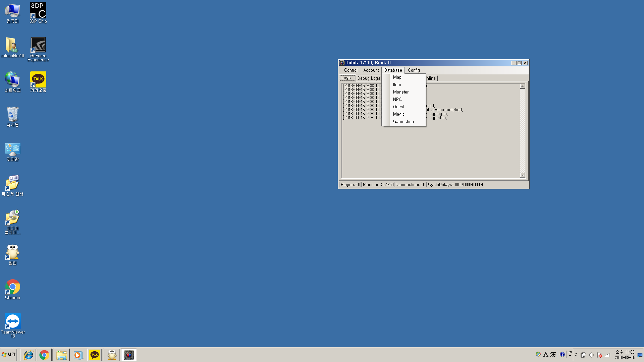Choose Item from Database menu
This screenshot has height=362, width=644.
pyautogui.click(x=404, y=85)
